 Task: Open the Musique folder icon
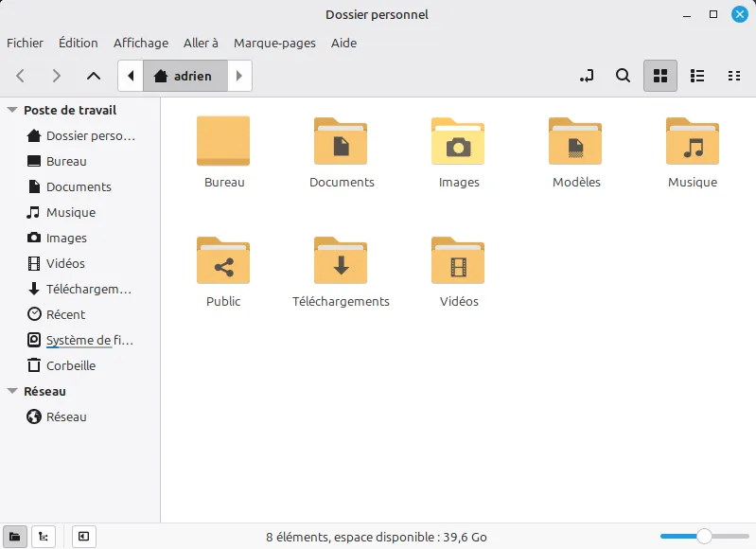(692, 142)
